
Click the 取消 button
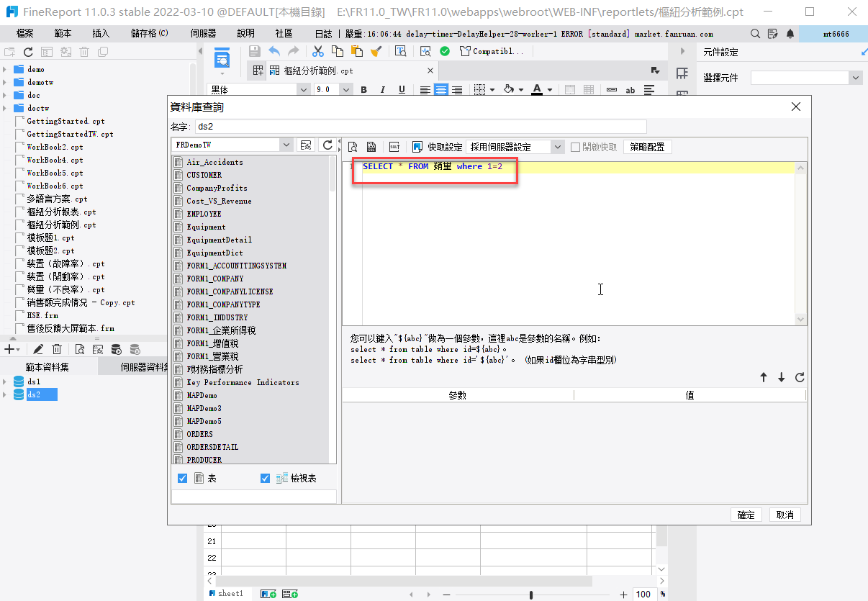[x=785, y=515]
